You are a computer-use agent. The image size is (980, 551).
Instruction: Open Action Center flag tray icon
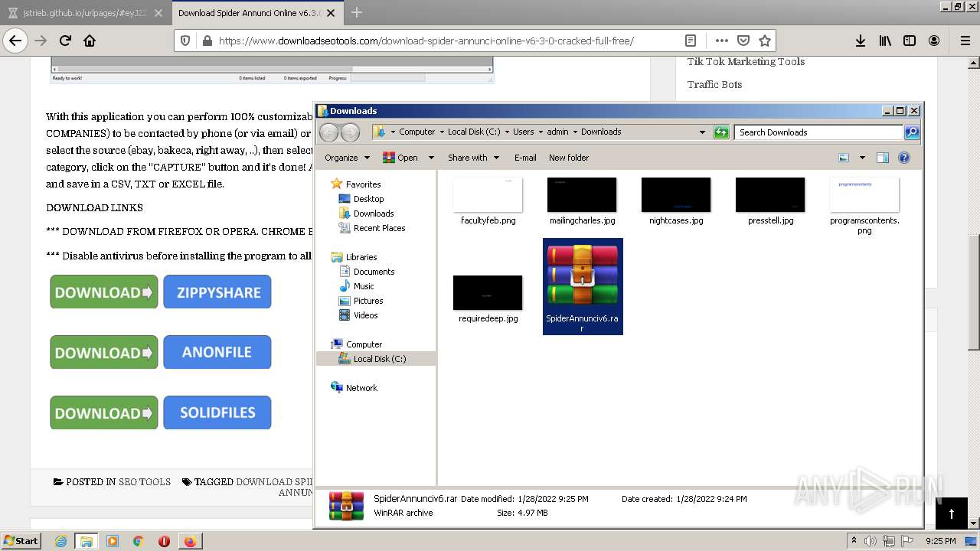[907, 541]
